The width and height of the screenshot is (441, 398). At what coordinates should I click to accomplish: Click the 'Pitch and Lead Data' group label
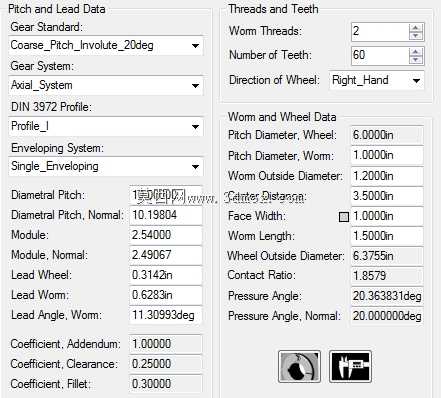[57, 9]
